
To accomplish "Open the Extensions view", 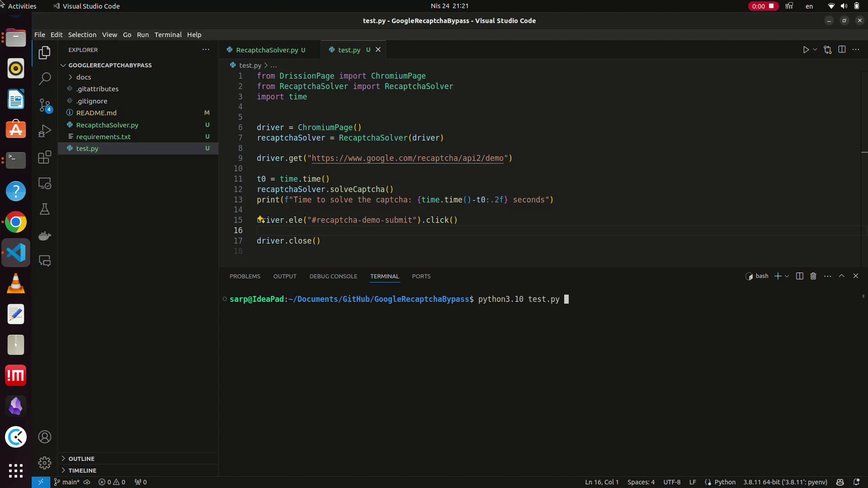I will tap(44, 157).
